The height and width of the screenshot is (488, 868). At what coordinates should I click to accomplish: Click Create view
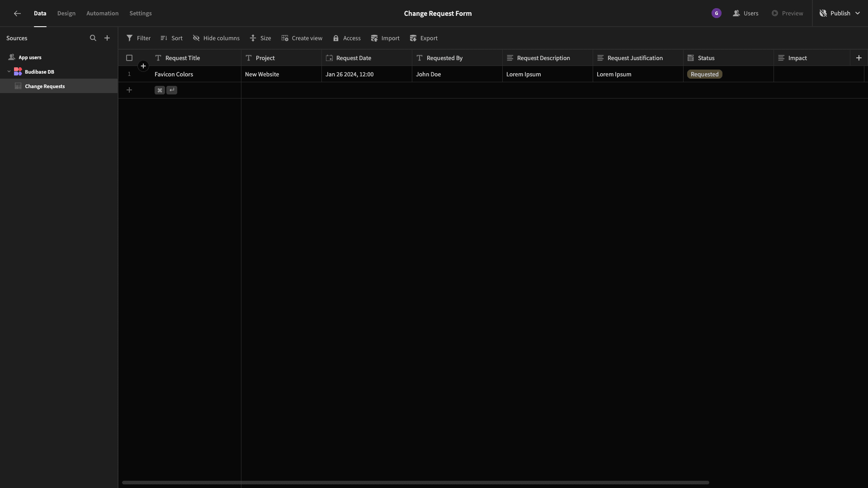pyautogui.click(x=302, y=38)
